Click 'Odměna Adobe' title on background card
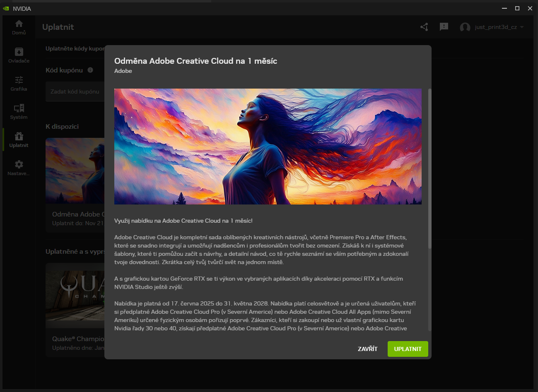Screen dimensions: 538x392 click(x=78, y=214)
